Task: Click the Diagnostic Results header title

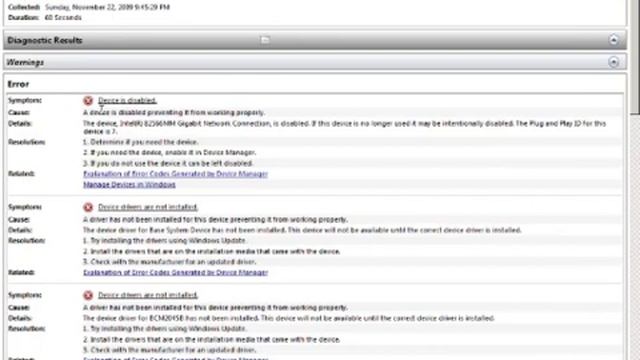Action: (x=45, y=40)
